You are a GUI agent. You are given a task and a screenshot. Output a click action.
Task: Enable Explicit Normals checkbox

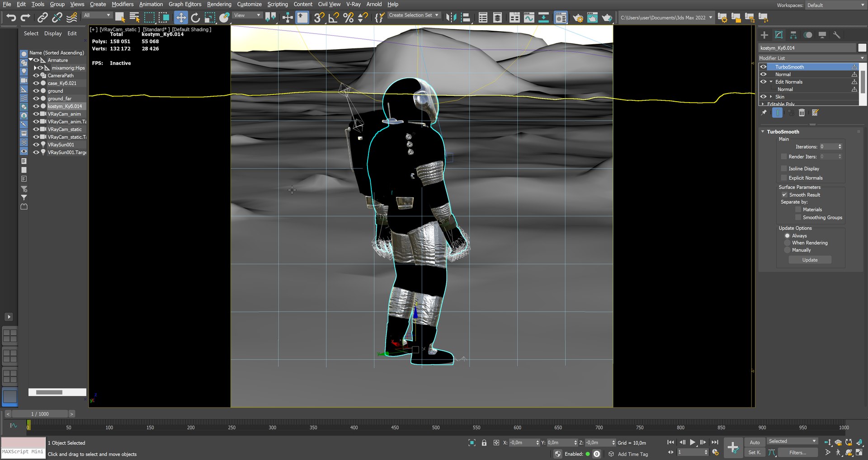point(784,178)
